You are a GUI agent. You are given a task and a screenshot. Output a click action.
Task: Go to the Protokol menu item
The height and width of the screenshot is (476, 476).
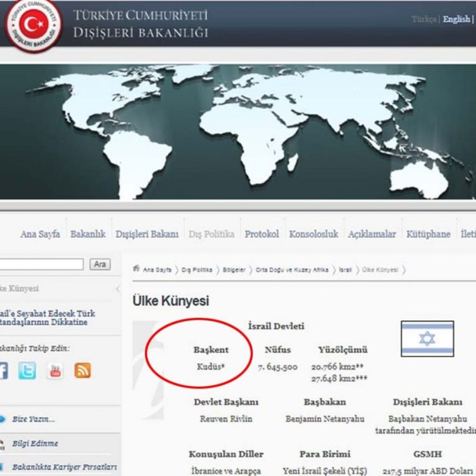[x=261, y=234]
